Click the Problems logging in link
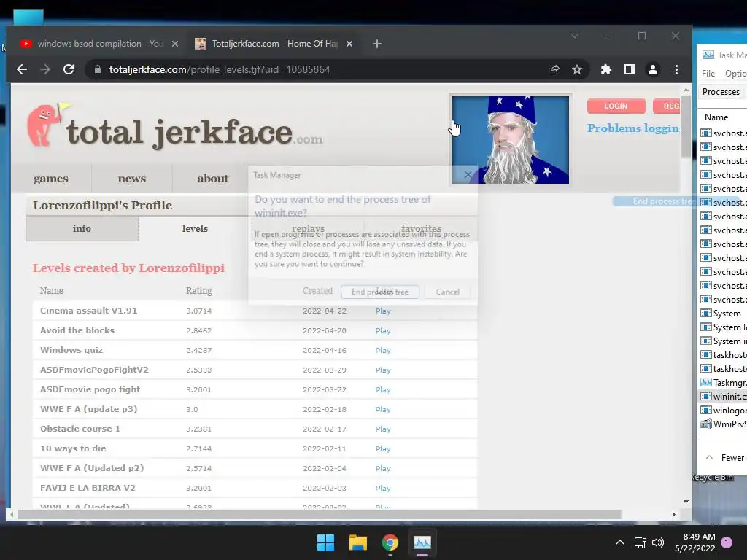The height and width of the screenshot is (560, 747). (x=633, y=128)
